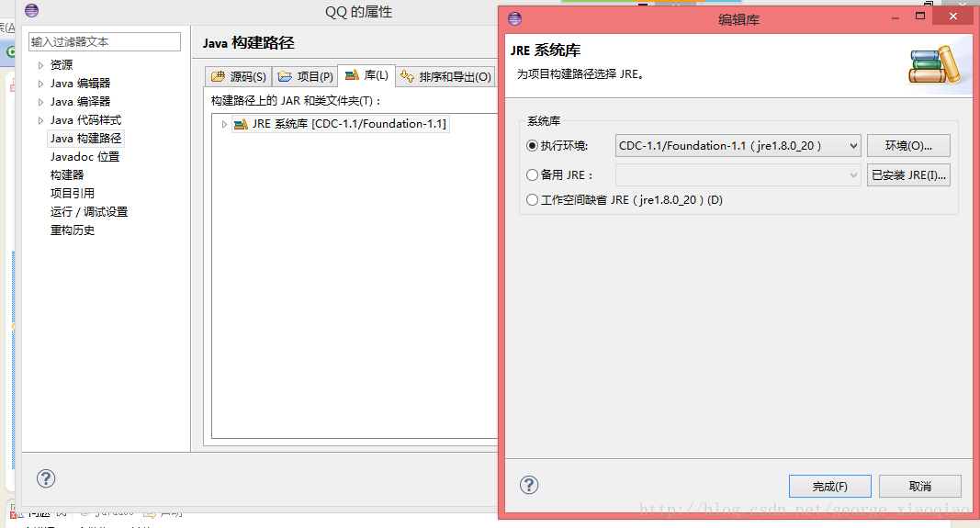Image resolution: width=980 pixels, height=528 pixels.
Task: Click the 取消 button
Action: [x=920, y=486]
